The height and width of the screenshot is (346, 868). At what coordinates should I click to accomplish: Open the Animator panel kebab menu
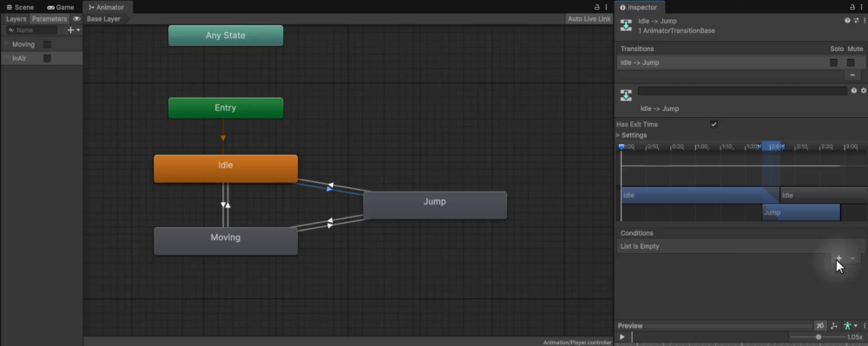pos(607,7)
